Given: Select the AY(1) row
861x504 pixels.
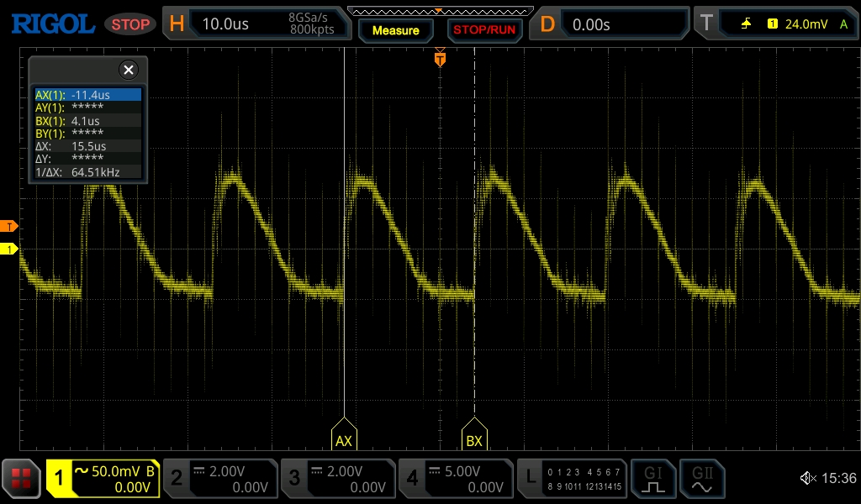Looking at the screenshot, I should tap(87, 108).
